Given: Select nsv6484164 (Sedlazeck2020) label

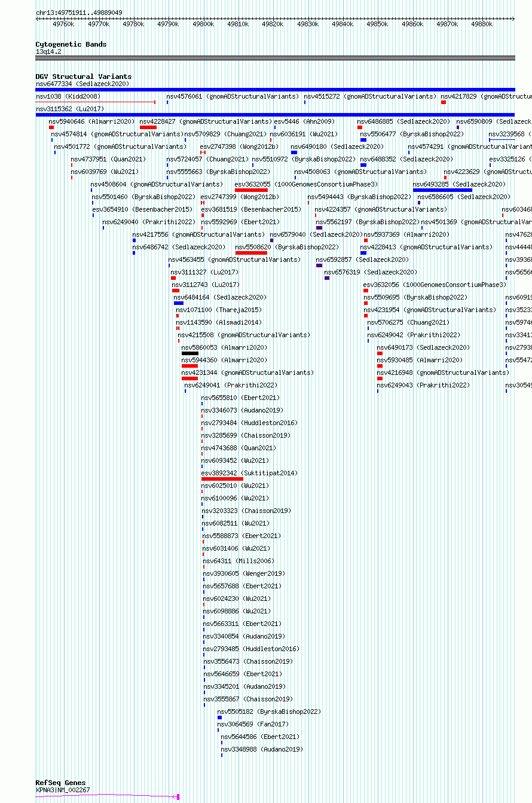Looking at the screenshot, I should (220, 297).
